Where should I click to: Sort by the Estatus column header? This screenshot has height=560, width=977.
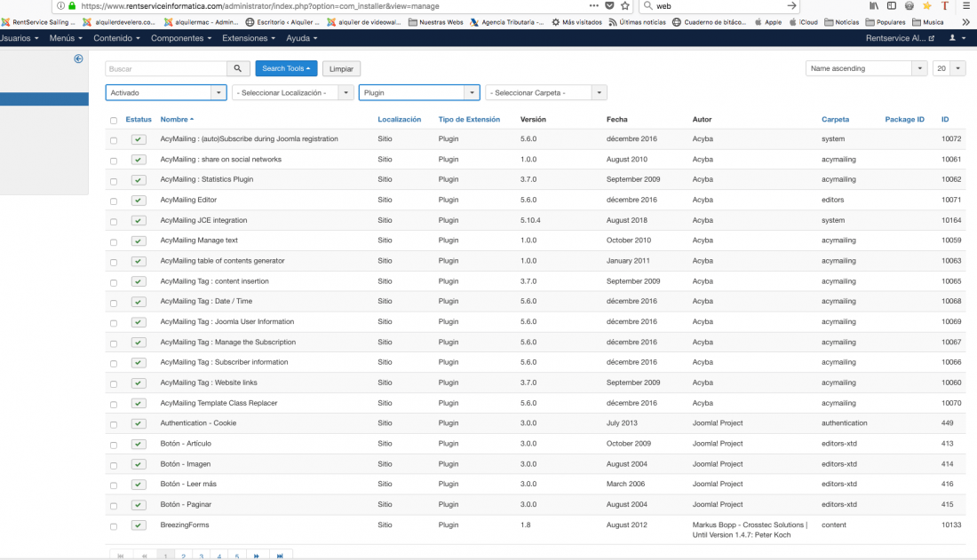(139, 120)
